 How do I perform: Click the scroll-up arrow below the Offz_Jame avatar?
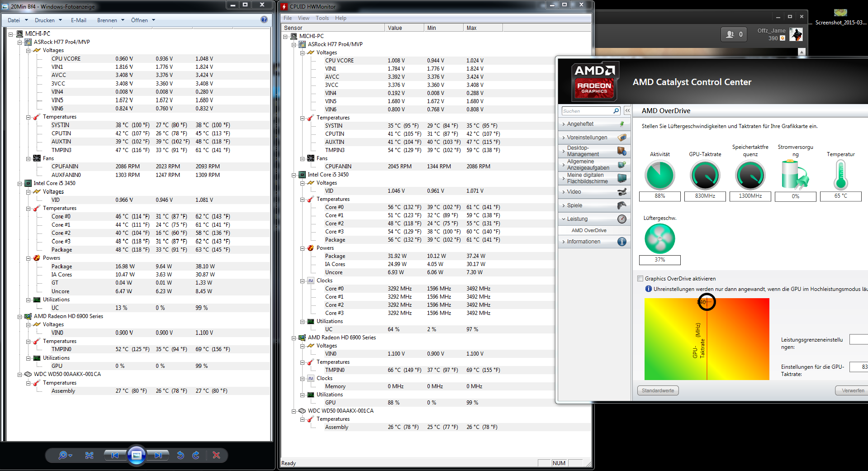point(802,52)
